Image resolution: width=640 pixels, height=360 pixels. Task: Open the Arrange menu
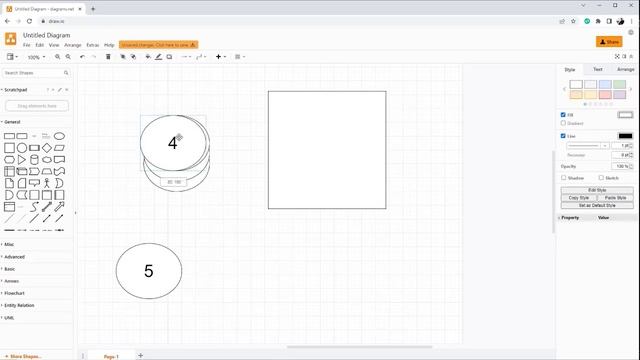pyautogui.click(x=73, y=45)
